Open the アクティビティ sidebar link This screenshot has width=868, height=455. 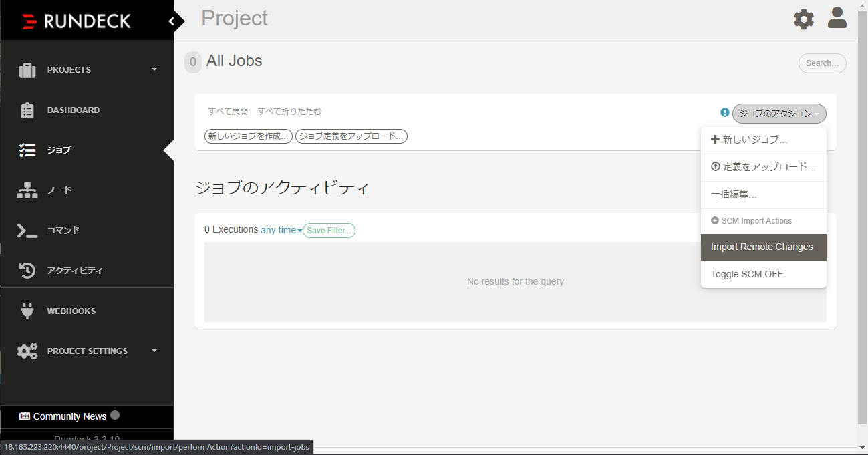[x=75, y=271]
